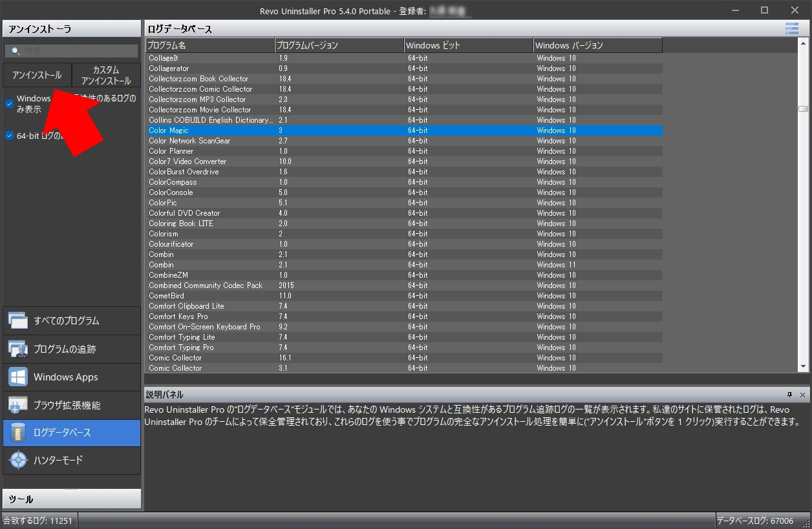Select Comfort Keys Pro row
This screenshot has height=529, width=812.
[404, 316]
